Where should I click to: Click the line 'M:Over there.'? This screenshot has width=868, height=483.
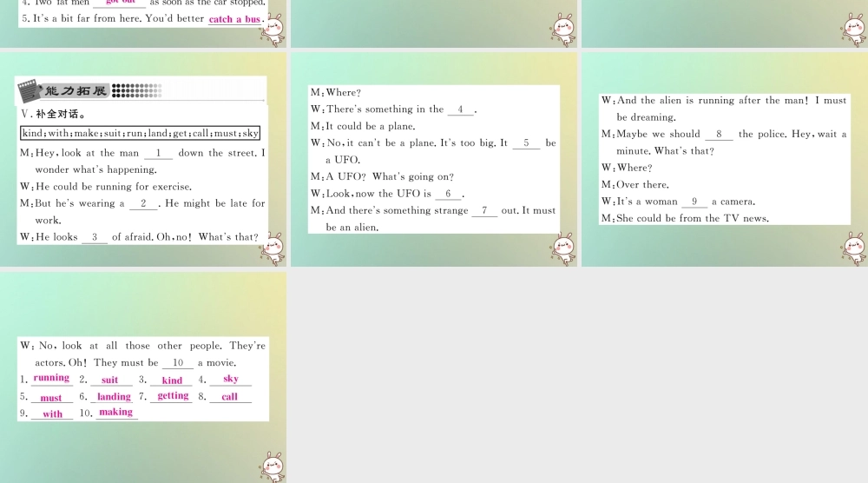pos(635,184)
